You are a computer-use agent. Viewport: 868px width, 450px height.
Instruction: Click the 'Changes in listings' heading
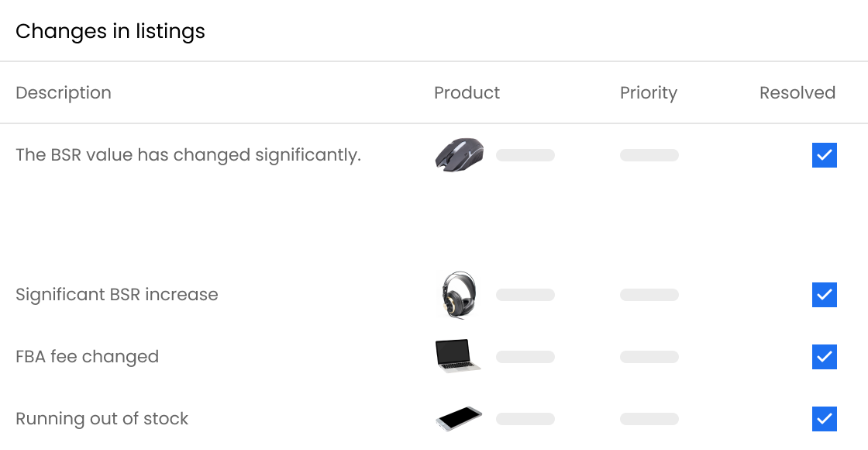[110, 32]
